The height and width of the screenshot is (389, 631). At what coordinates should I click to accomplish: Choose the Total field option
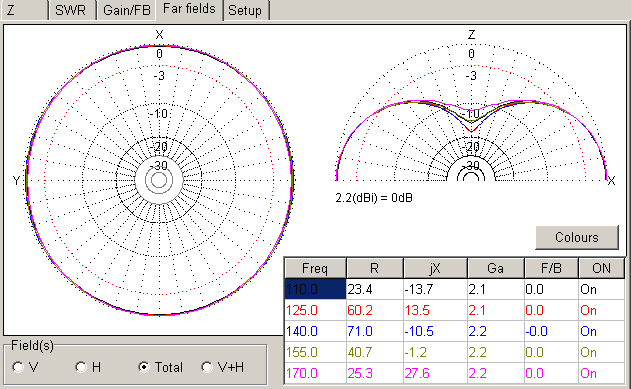point(160,367)
